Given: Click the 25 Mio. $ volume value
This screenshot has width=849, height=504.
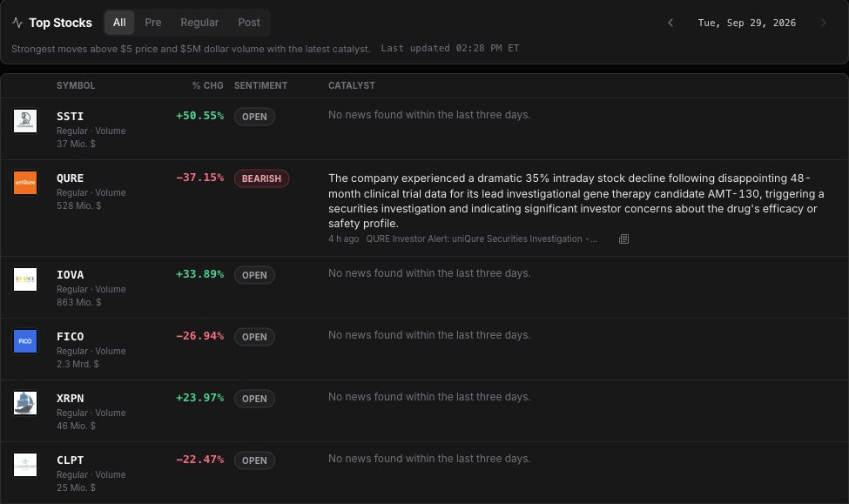Looking at the screenshot, I should pyautogui.click(x=76, y=487).
